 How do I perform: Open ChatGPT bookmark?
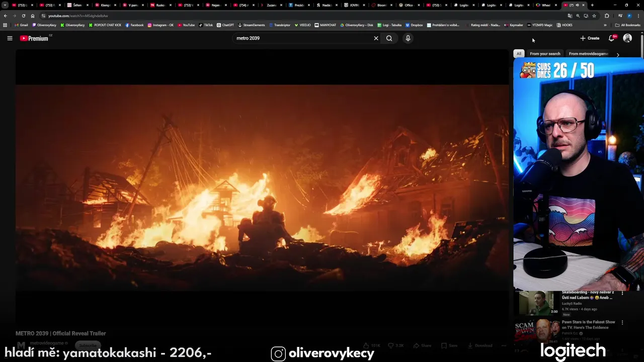[x=225, y=25]
